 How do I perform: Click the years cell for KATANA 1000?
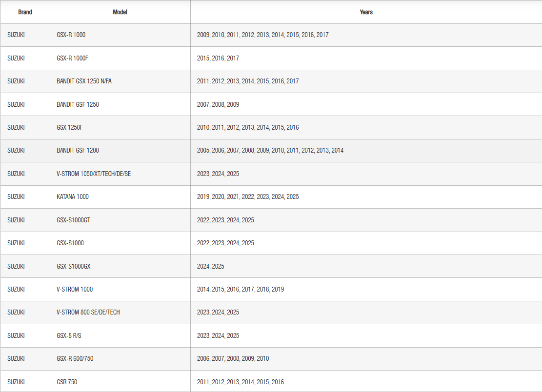(x=248, y=196)
